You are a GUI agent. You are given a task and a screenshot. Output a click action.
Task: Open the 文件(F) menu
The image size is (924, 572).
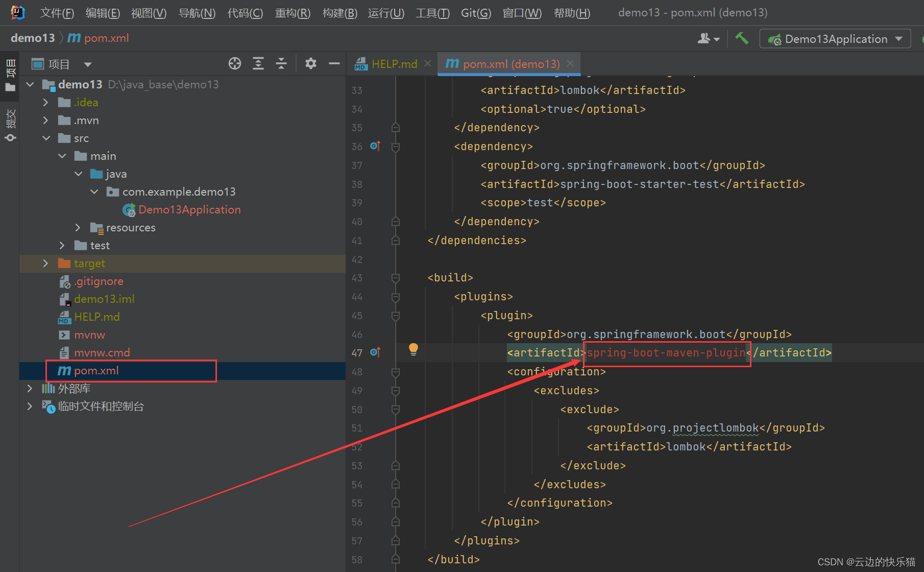[57, 13]
